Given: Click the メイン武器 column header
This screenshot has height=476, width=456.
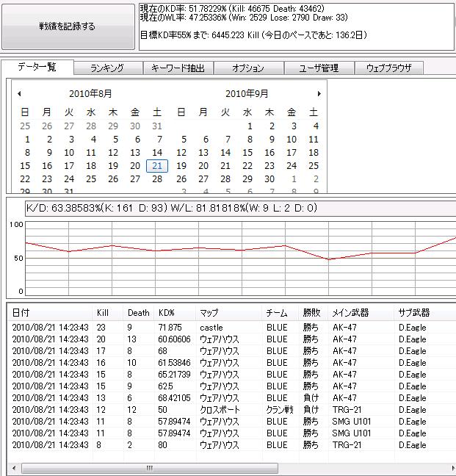Looking at the screenshot, I should 350,313.
